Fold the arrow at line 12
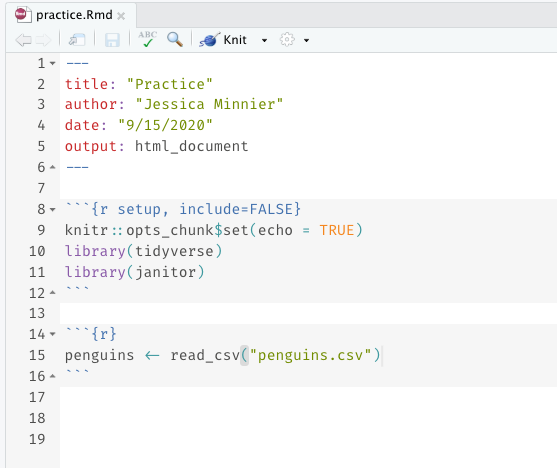 (53, 293)
